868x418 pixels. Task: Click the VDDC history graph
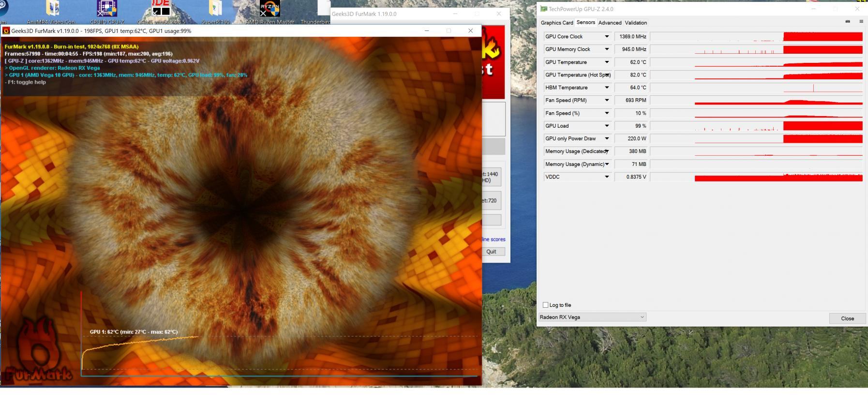757,177
